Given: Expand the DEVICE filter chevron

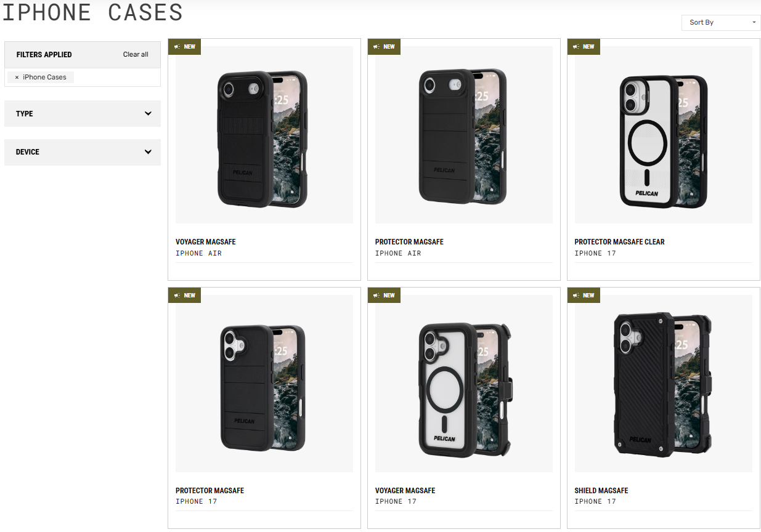Looking at the screenshot, I should tap(148, 151).
